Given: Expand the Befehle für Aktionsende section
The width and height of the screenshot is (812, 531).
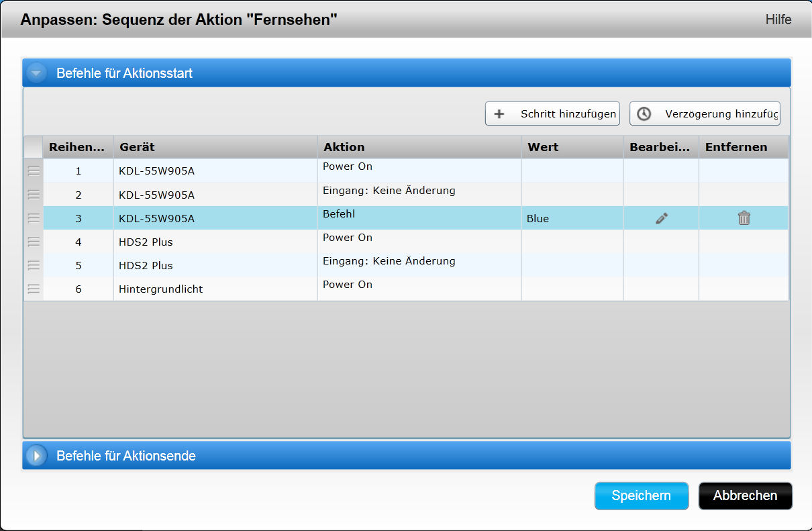Looking at the screenshot, I should pyautogui.click(x=36, y=456).
